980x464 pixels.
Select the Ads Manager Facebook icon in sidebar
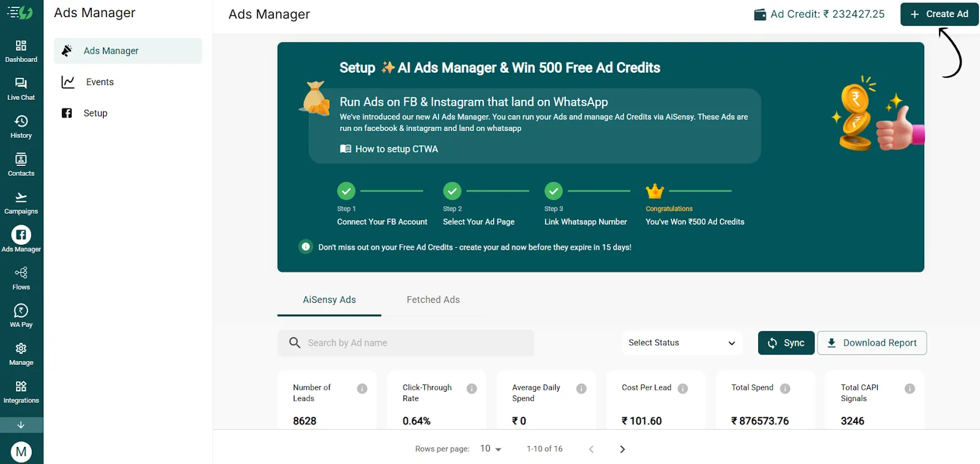pos(21,235)
